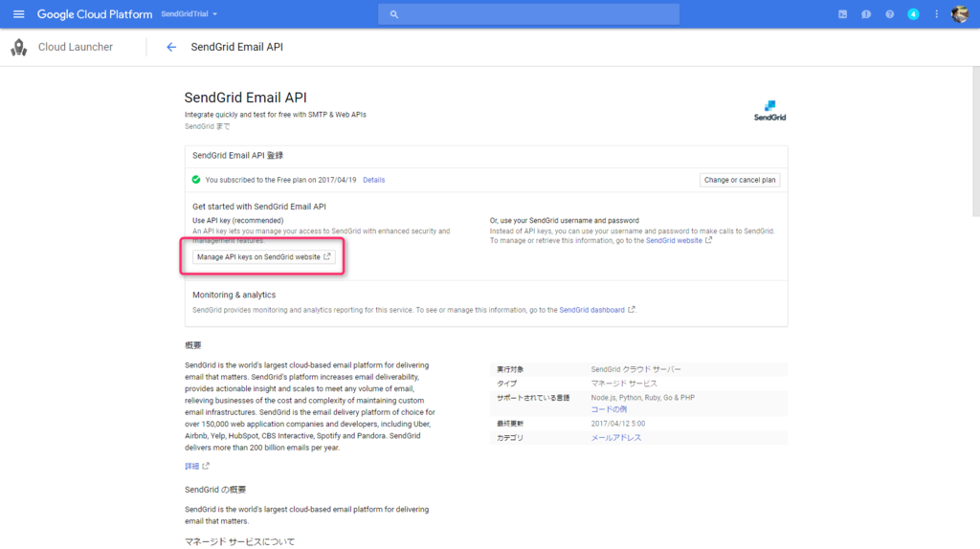
Task: Click Manage API keys on SendGrid website
Action: (x=263, y=256)
